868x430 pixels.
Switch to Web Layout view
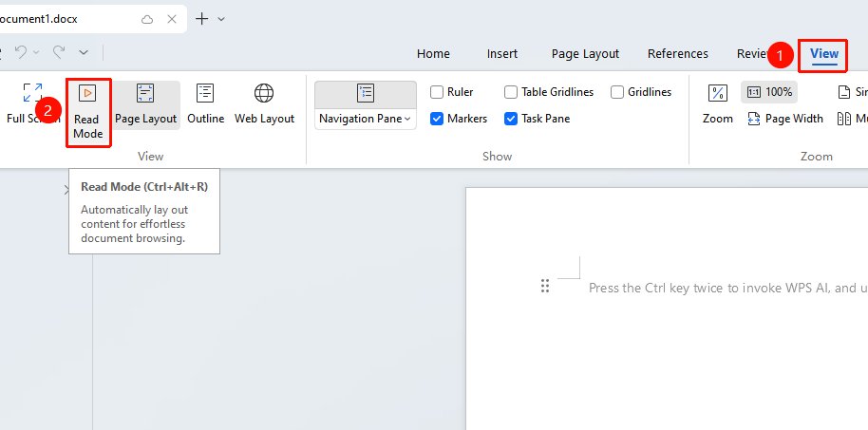click(x=264, y=105)
